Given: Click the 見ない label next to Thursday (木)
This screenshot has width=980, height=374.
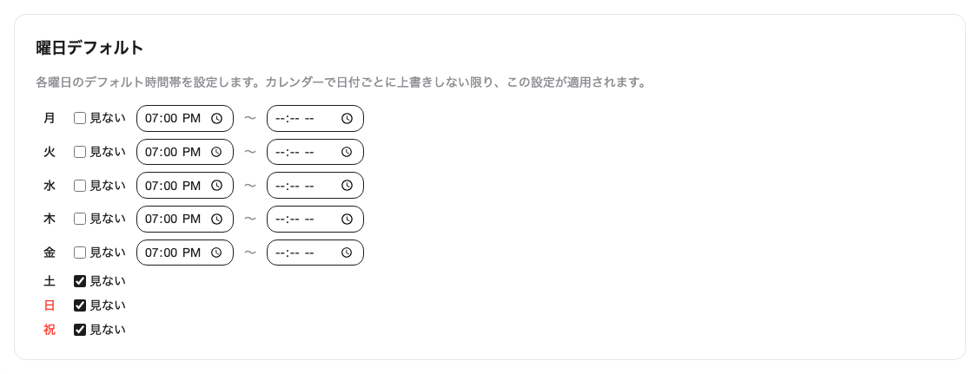Looking at the screenshot, I should [x=108, y=219].
